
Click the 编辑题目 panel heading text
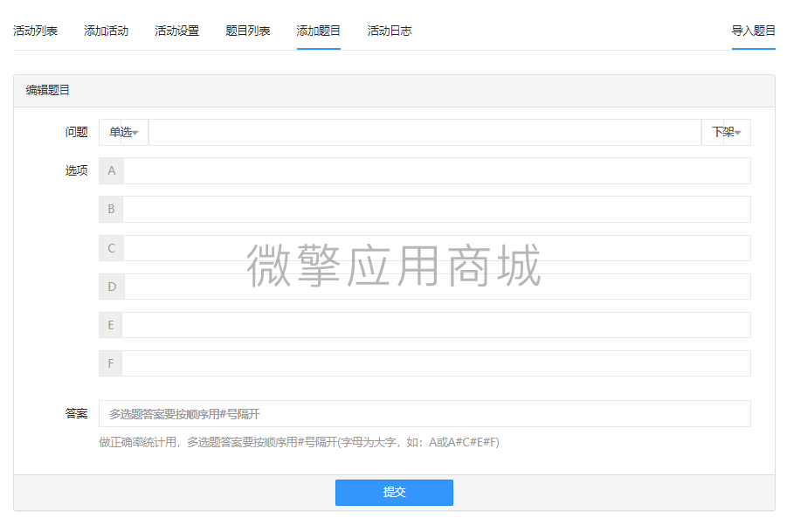click(48, 90)
